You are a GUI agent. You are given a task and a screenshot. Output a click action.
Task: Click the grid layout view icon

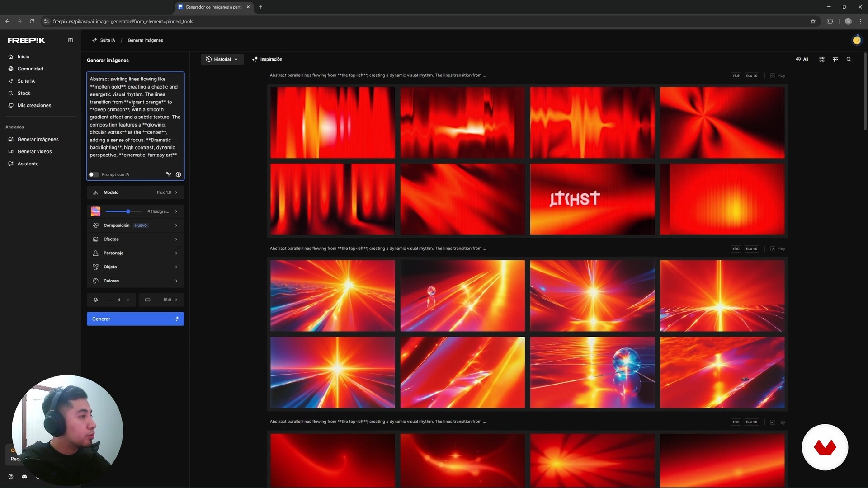click(822, 59)
